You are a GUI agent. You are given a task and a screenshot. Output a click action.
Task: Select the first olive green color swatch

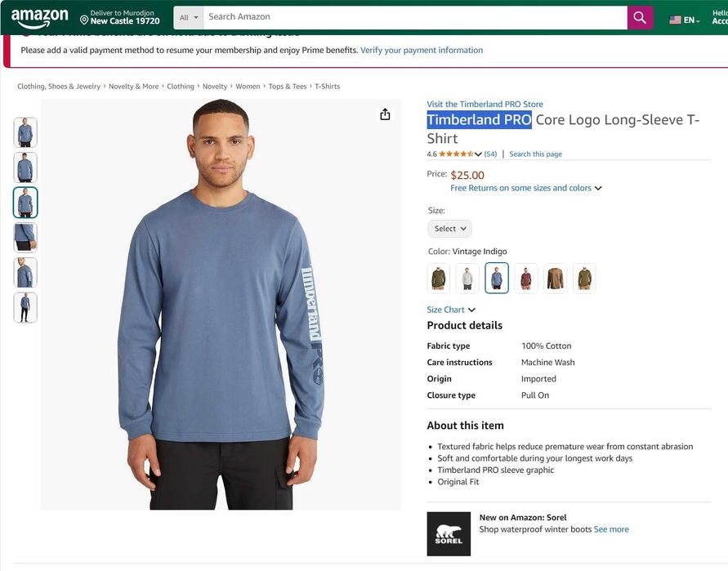[x=439, y=278]
